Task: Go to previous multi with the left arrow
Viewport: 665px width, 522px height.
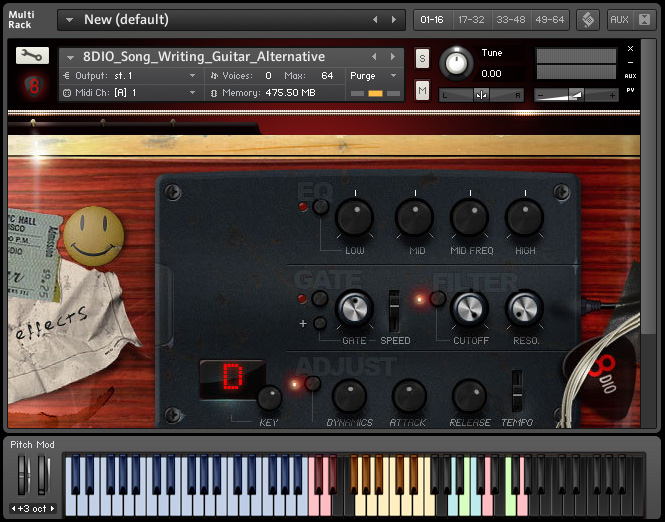Action: coord(375,20)
